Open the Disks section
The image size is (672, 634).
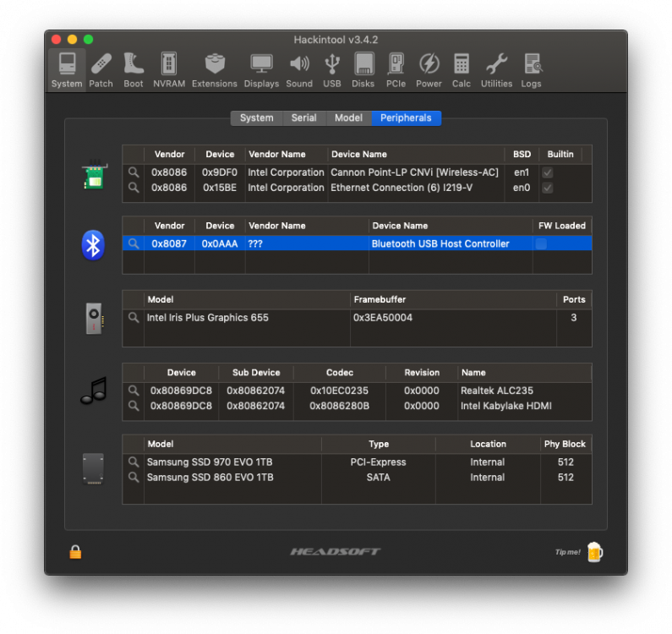363,70
